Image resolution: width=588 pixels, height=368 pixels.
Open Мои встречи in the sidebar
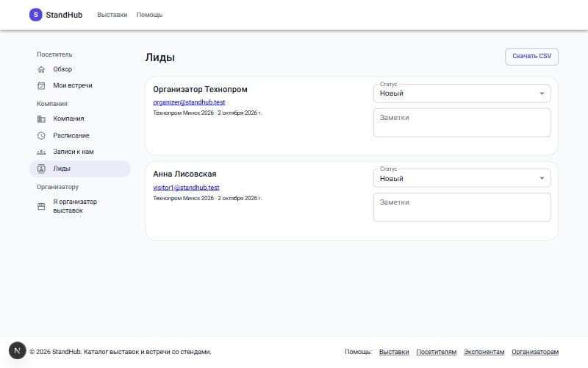(x=80, y=85)
